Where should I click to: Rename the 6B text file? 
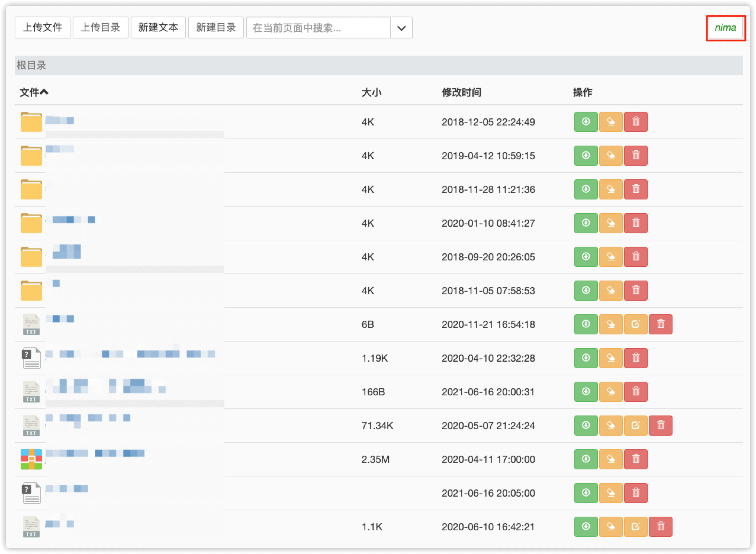(x=611, y=324)
